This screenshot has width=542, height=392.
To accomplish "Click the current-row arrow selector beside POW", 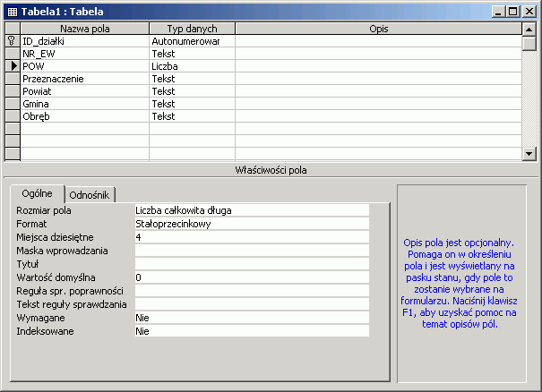I will pyautogui.click(x=13, y=66).
